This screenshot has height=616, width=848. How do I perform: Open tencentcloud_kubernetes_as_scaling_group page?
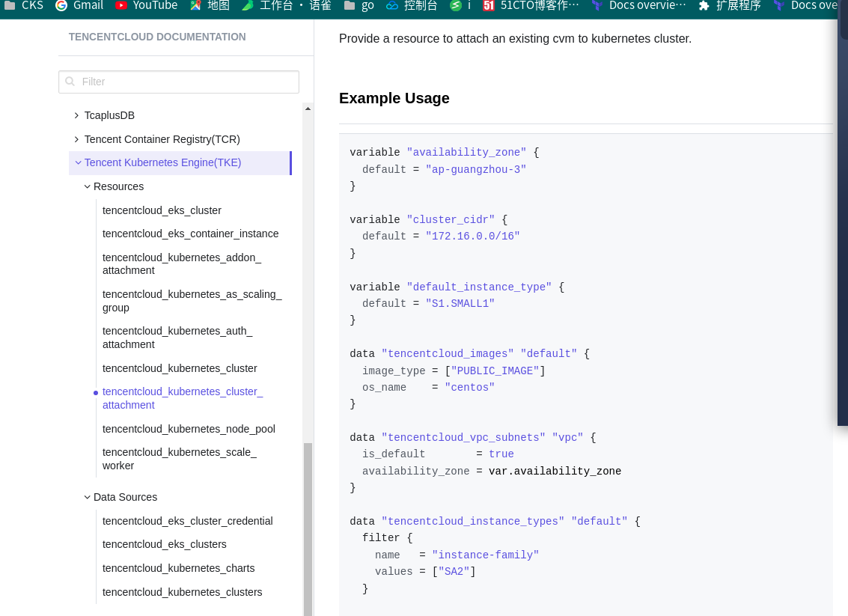pyautogui.click(x=192, y=301)
